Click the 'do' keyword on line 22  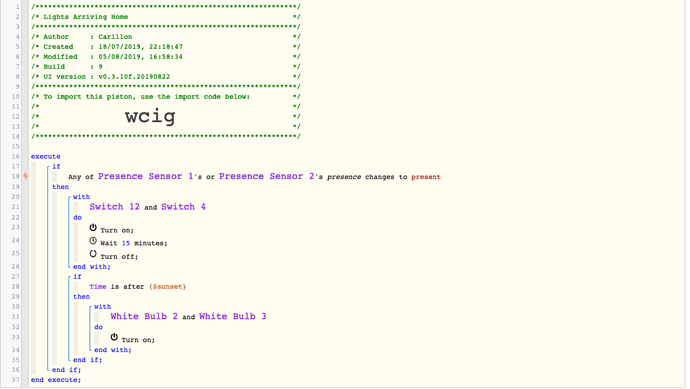click(x=77, y=217)
